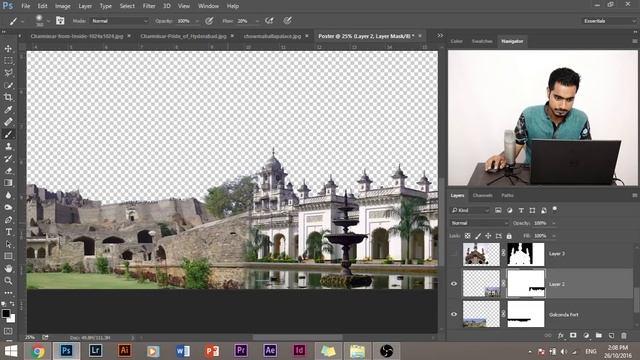Screen dimensions: 640x360
Task: Add new adjustment layer icon
Action: pos(586,336)
